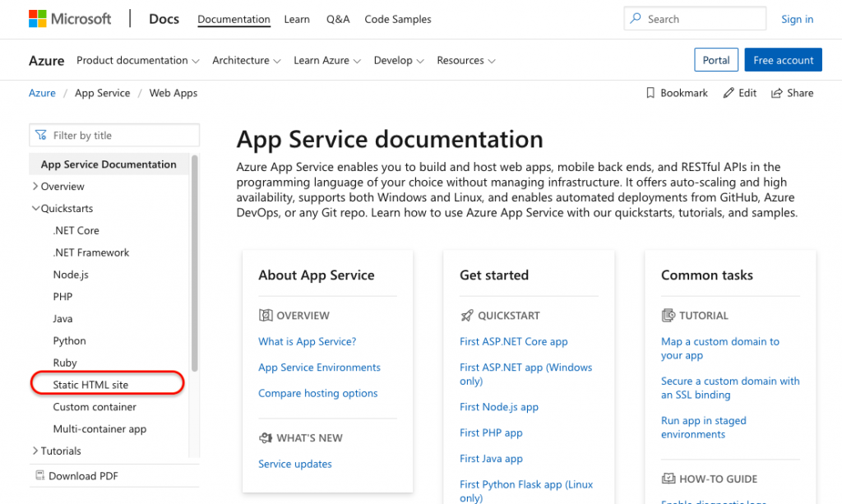842x504 pixels.
Task: Open the Product documentation dropdown
Action: coord(138,60)
